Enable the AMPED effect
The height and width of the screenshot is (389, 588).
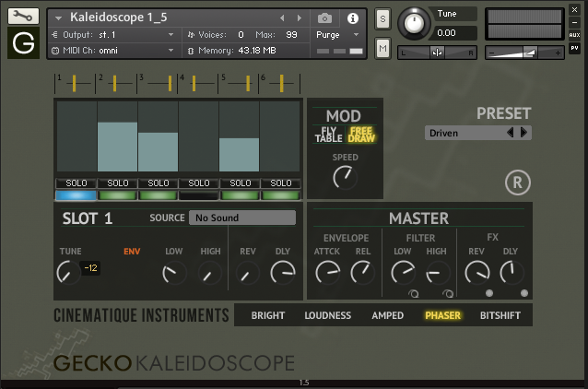tap(387, 315)
